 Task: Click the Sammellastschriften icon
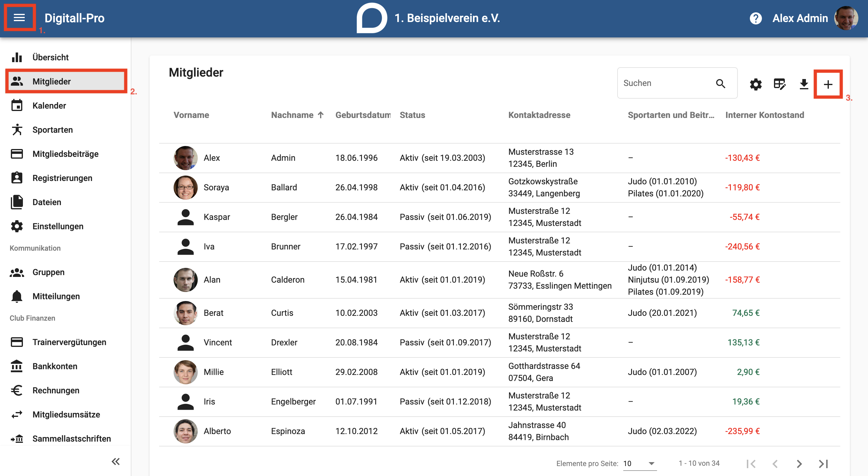pos(17,439)
